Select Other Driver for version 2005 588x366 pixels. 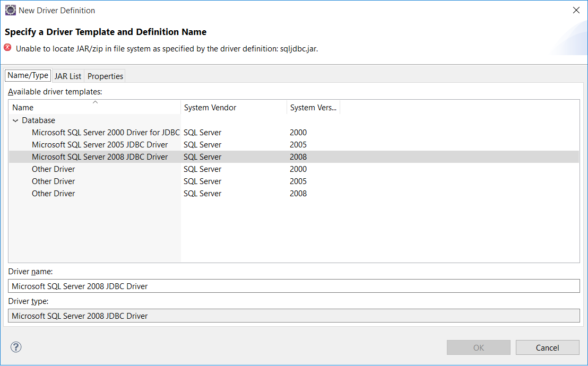click(53, 181)
